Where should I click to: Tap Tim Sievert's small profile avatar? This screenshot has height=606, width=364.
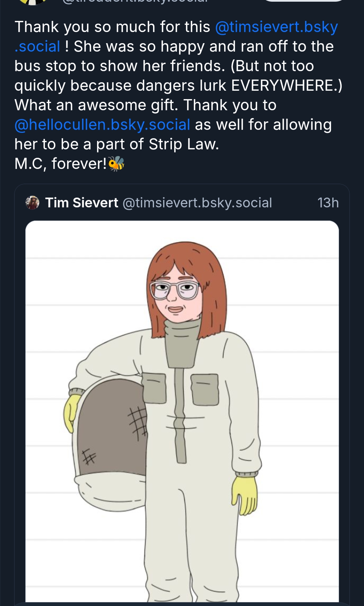click(32, 203)
